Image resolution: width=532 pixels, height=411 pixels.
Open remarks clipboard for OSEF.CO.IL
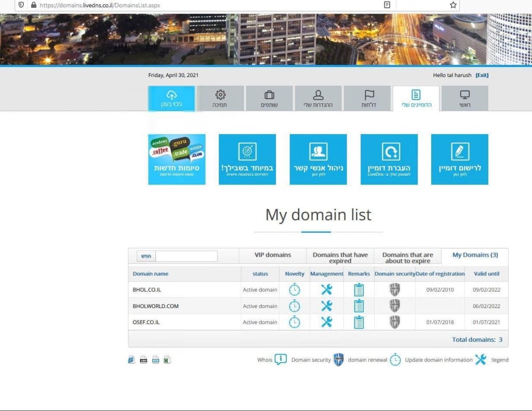358,322
